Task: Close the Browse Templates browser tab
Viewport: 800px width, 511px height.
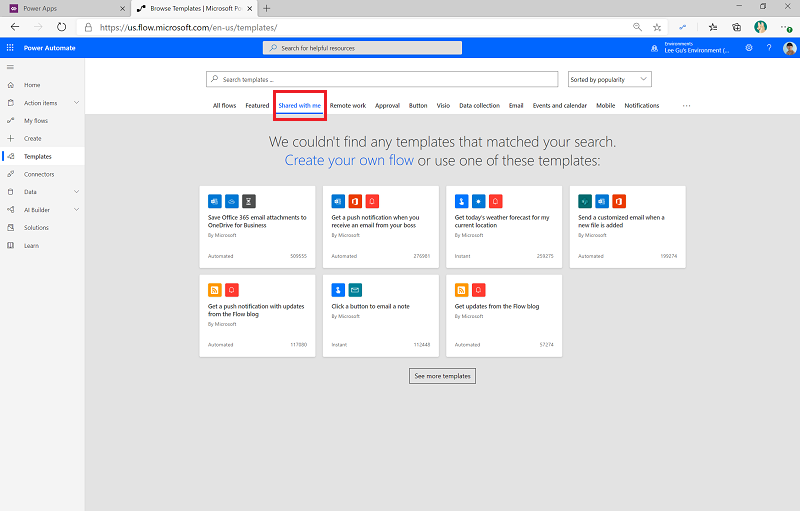Action: 249,9
